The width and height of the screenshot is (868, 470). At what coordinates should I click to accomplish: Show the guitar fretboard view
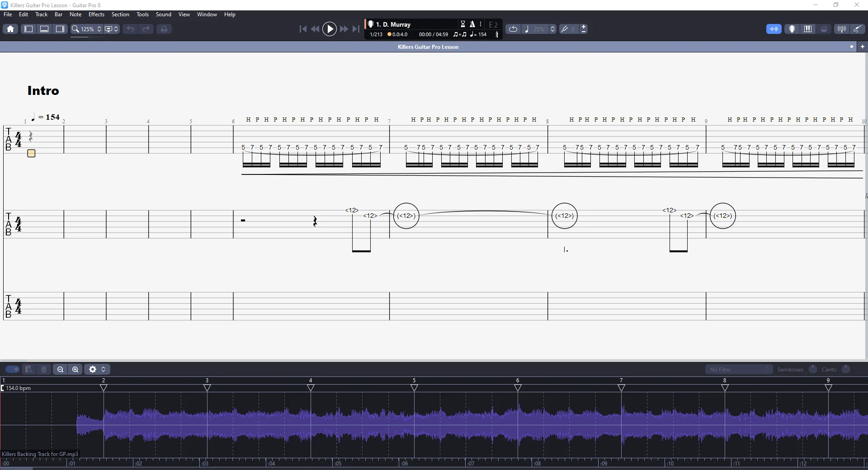pyautogui.click(x=792, y=29)
